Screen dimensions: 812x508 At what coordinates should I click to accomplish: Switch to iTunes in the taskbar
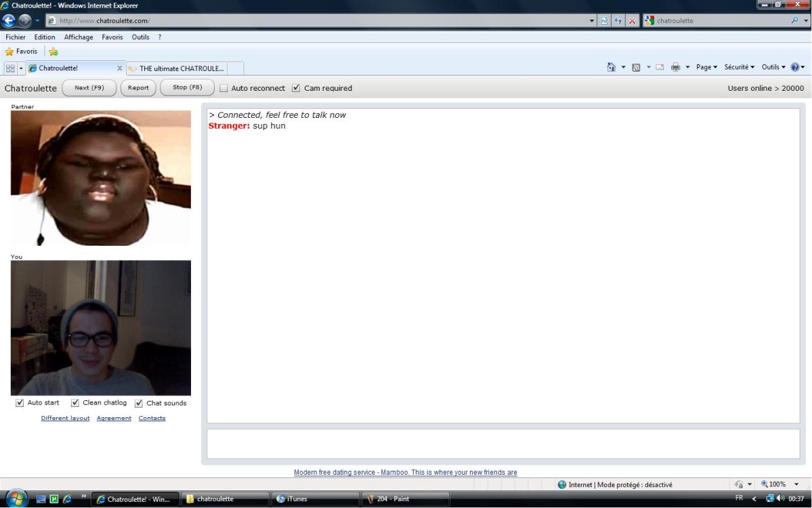tap(315, 499)
